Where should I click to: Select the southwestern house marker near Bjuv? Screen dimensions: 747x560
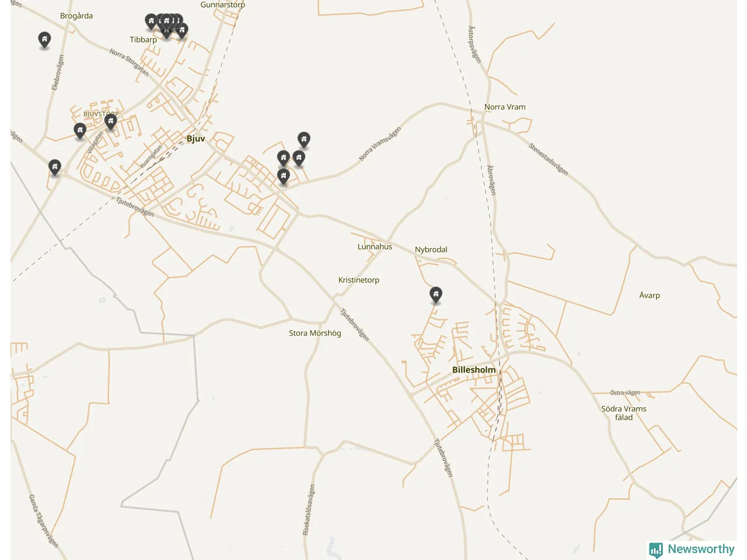[x=55, y=168]
